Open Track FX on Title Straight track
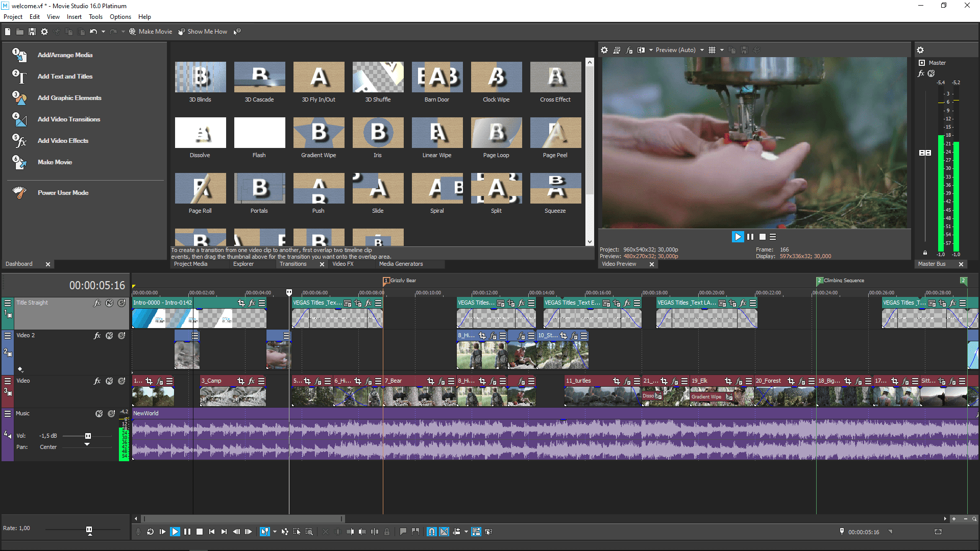Screen dimensions: 980x551 point(97,303)
